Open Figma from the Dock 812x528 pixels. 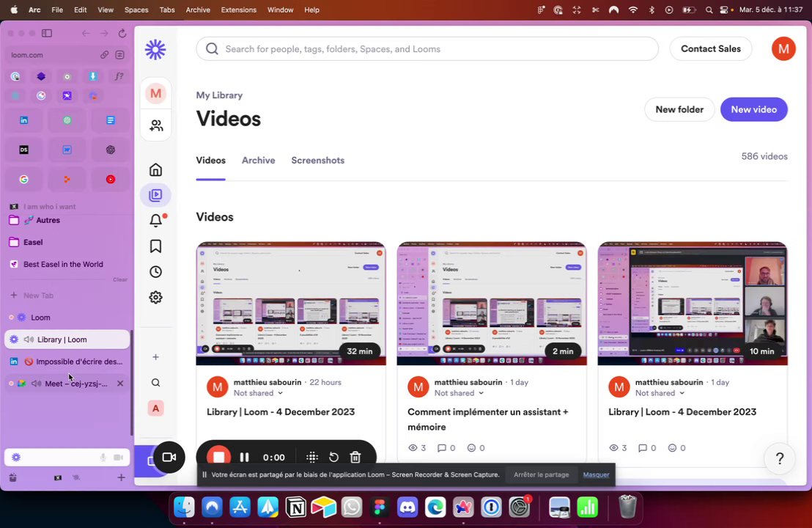coord(380,507)
